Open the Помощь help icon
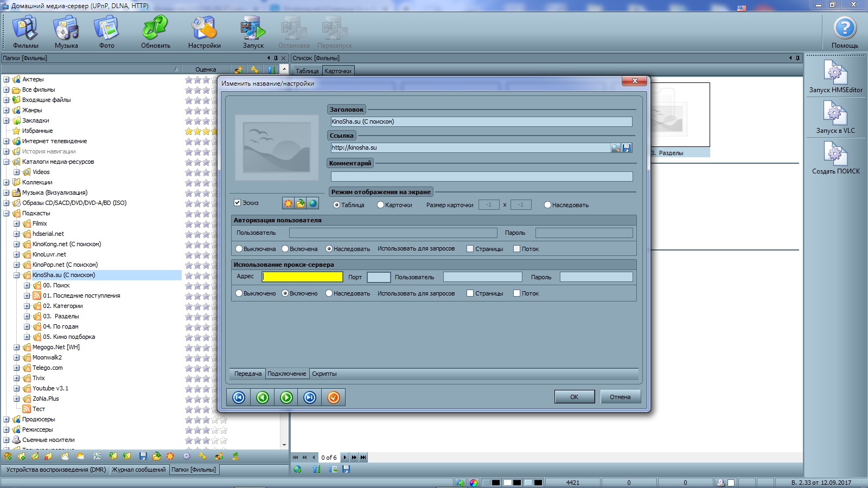868x488 pixels. click(845, 31)
